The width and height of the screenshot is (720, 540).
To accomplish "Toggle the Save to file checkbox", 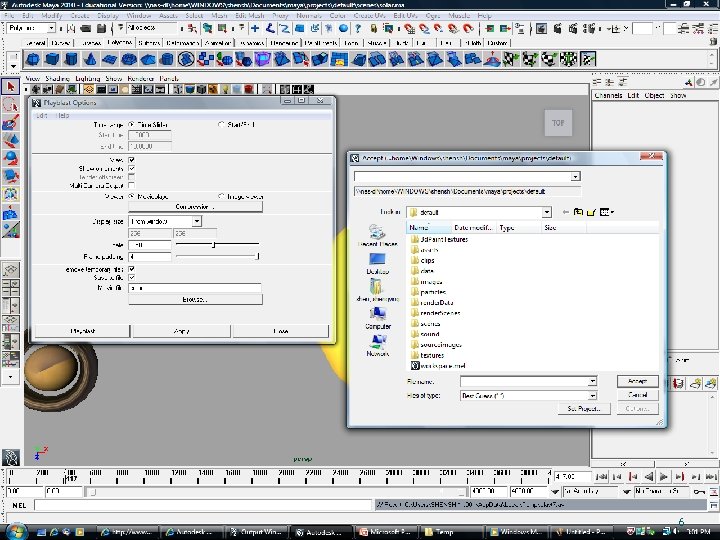I will click(132, 277).
